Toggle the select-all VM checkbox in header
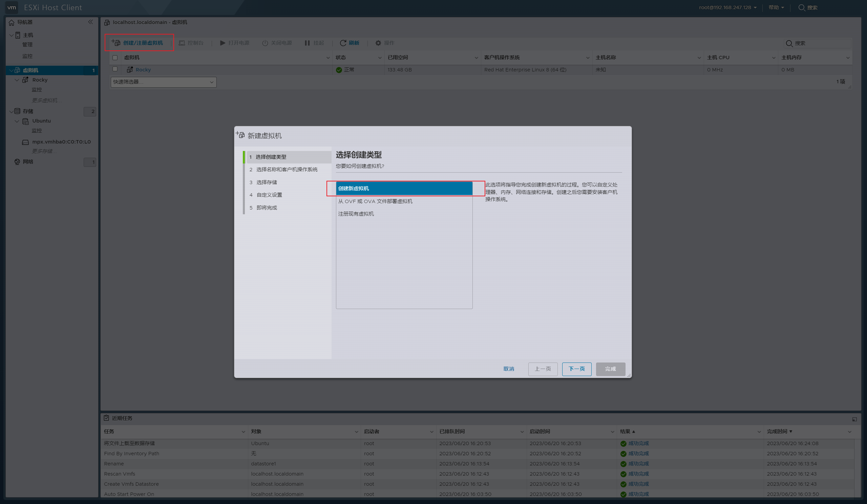The image size is (867, 504). pos(115,58)
